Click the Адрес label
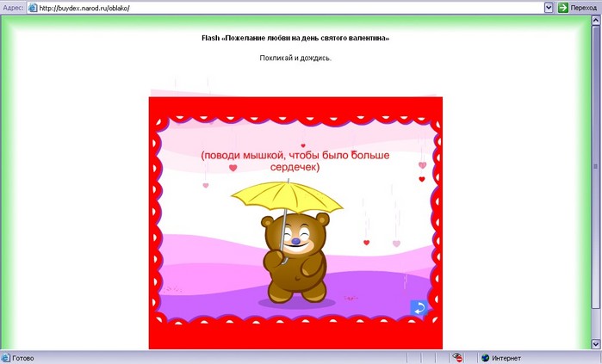The height and width of the screenshot is (364, 602). click(13, 8)
